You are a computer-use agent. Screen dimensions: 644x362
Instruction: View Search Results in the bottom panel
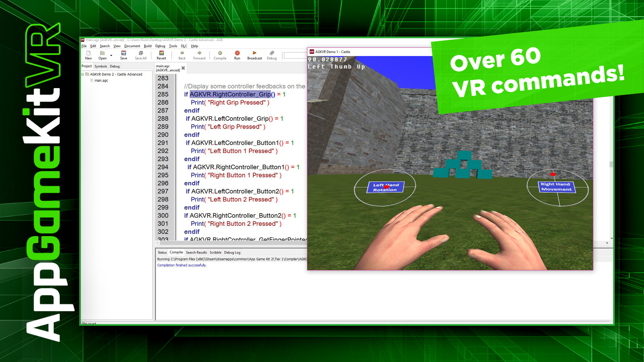coord(196,252)
